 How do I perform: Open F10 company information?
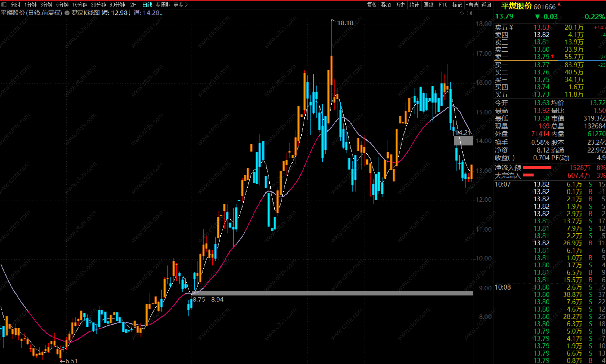[443, 5]
